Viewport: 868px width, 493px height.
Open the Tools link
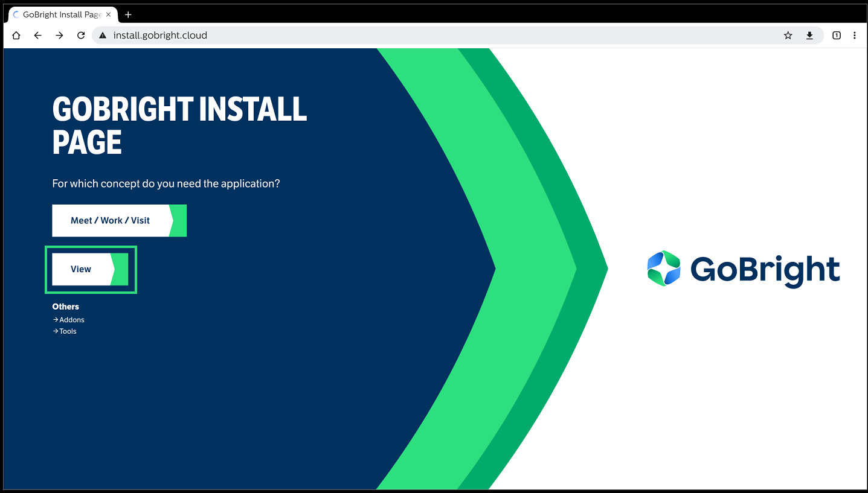[x=68, y=331]
